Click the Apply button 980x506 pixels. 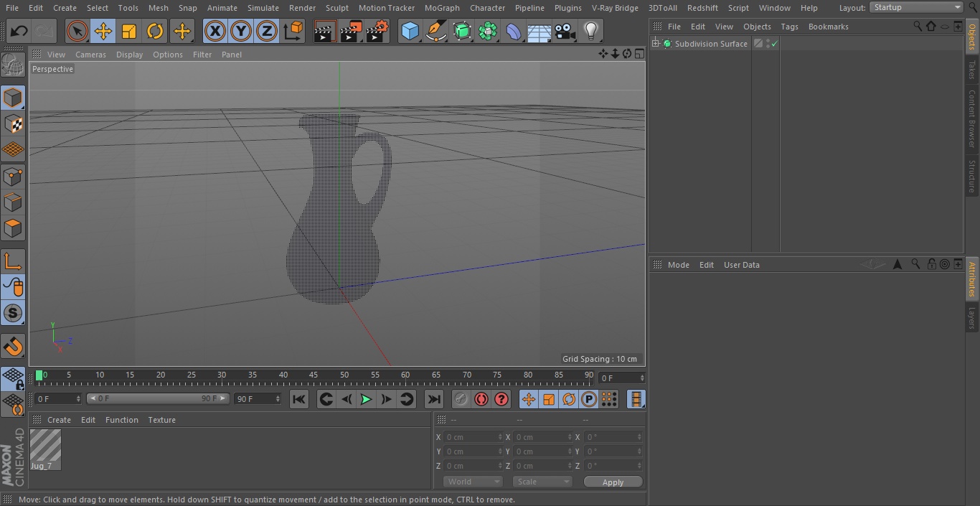click(x=613, y=482)
